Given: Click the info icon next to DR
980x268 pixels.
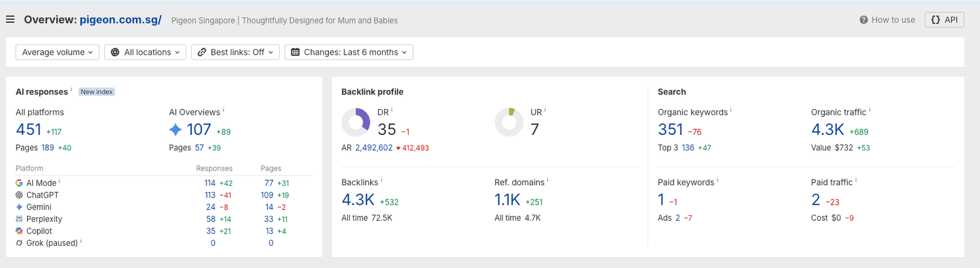Looking at the screenshot, I should point(392,110).
